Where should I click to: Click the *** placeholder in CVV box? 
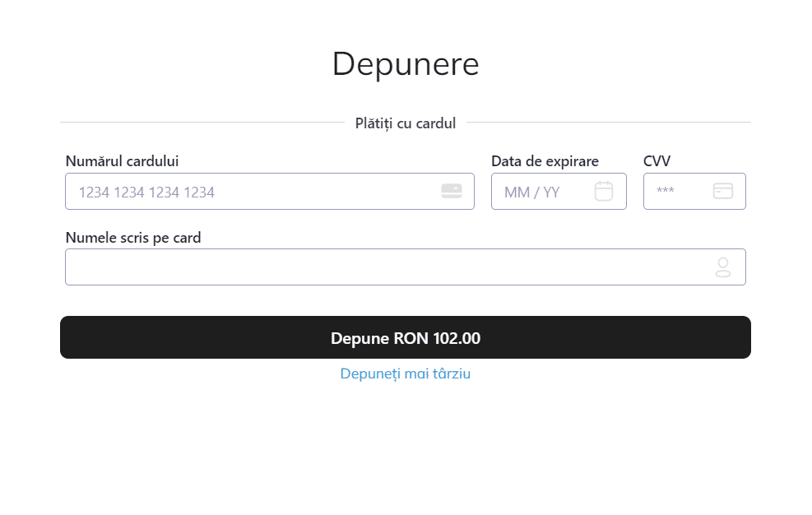[665, 193]
